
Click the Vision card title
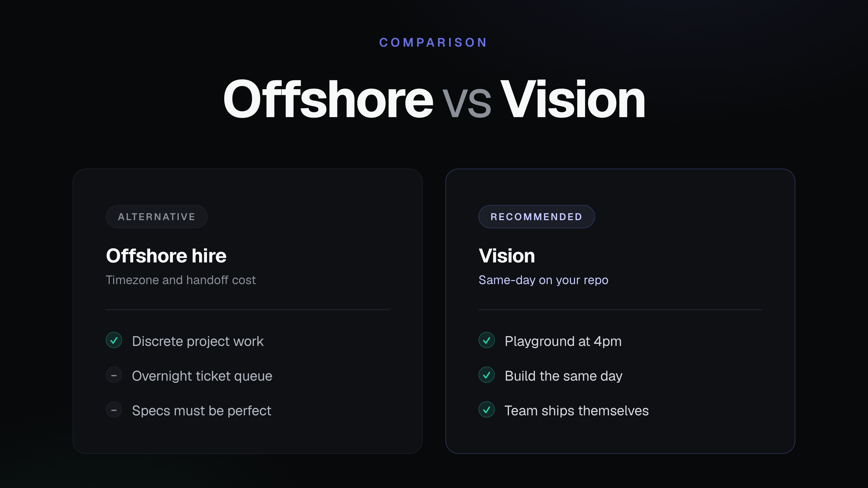point(506,256)
